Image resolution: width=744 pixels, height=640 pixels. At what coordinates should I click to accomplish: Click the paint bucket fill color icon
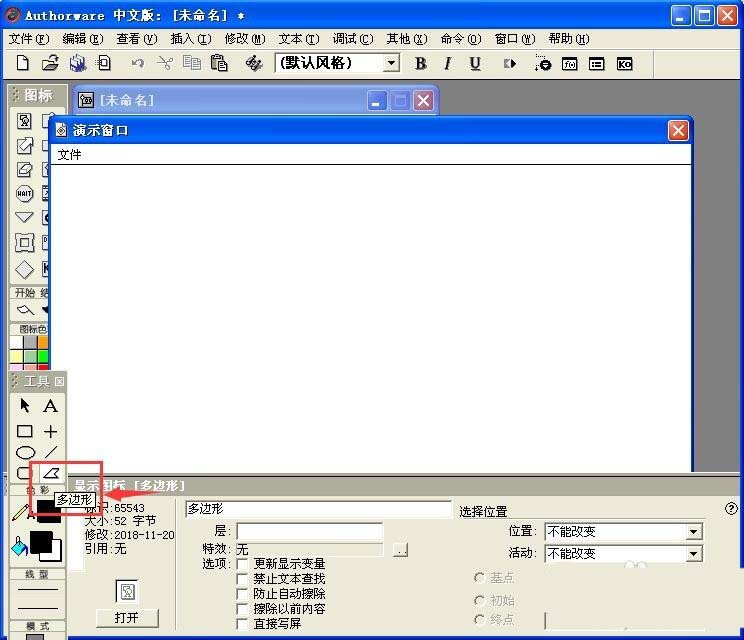19,546
